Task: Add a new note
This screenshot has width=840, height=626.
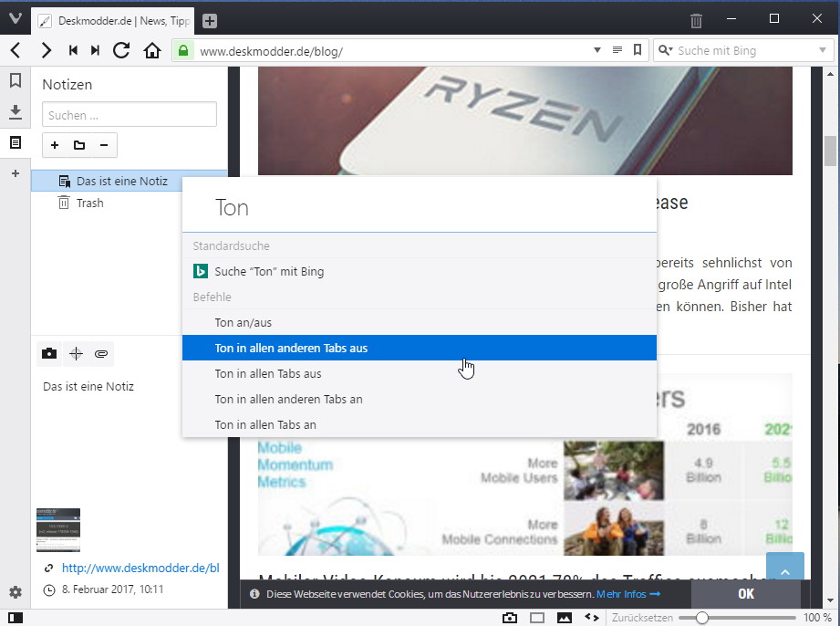Action: [55, 145]
